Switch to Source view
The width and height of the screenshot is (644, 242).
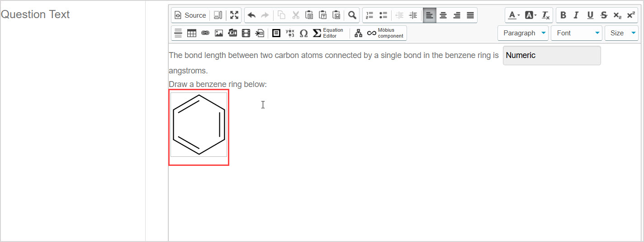click(190, 15)
